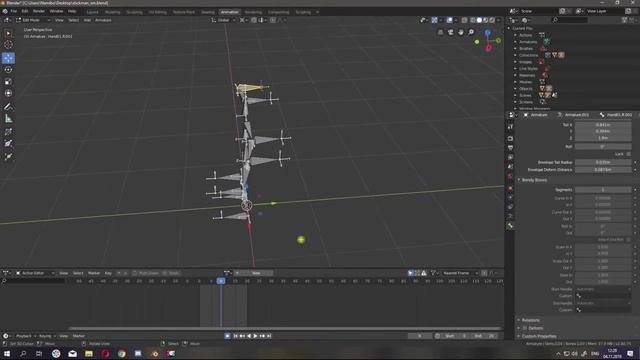
Task: Choose the Measure tool
Action: coord(8,119)
